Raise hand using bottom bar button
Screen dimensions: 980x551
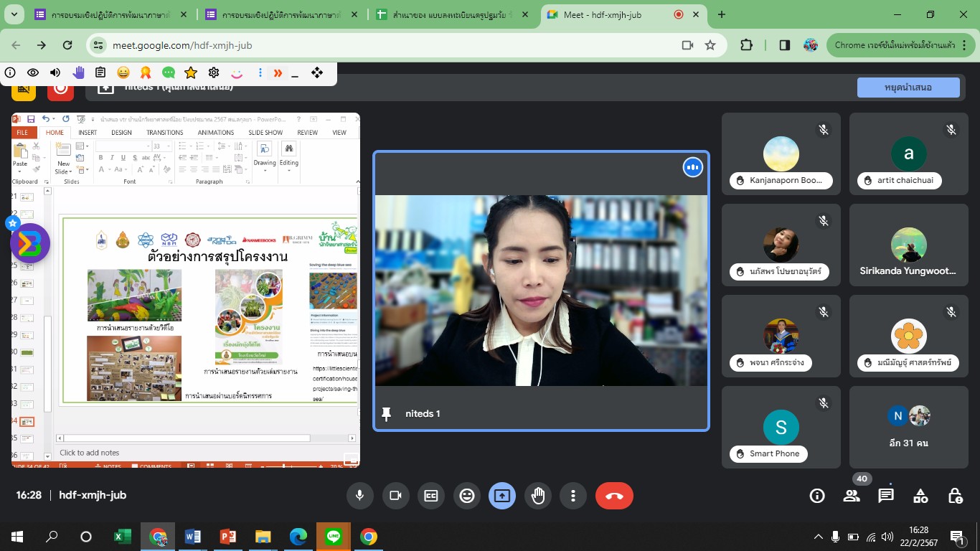[x=538, y=496]
